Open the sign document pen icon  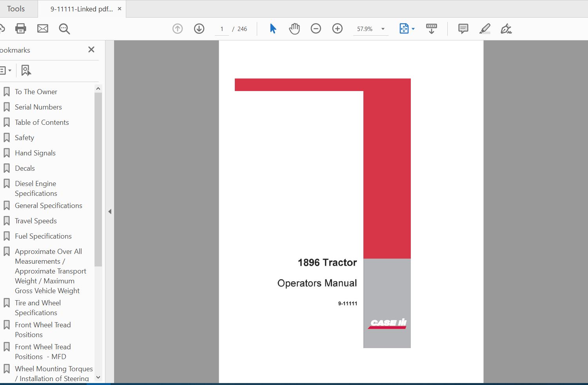[506, 29]
